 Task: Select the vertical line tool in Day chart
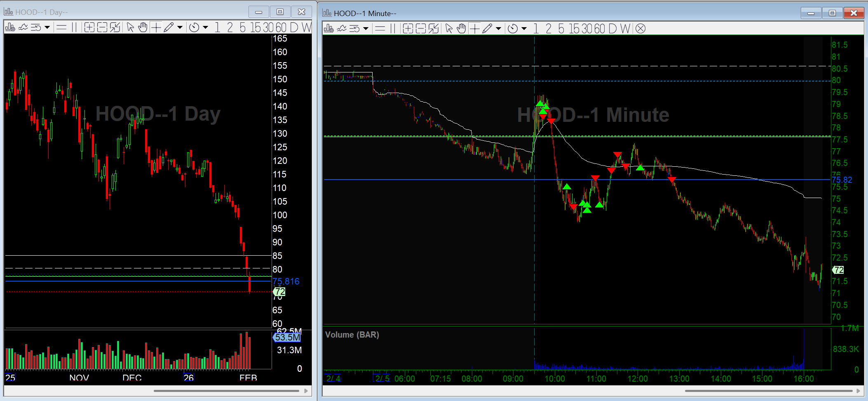(74, 28)
